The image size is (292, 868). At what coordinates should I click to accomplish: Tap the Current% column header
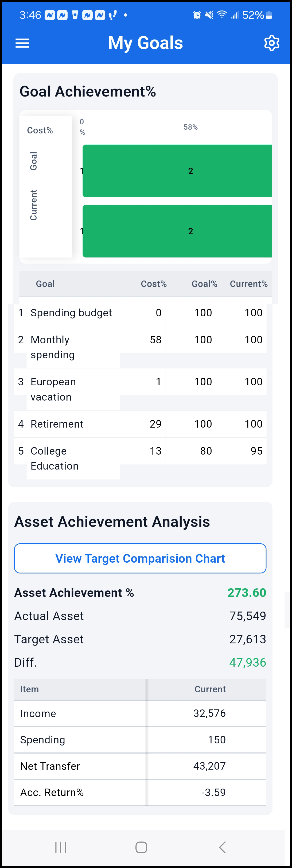[248, 284]
